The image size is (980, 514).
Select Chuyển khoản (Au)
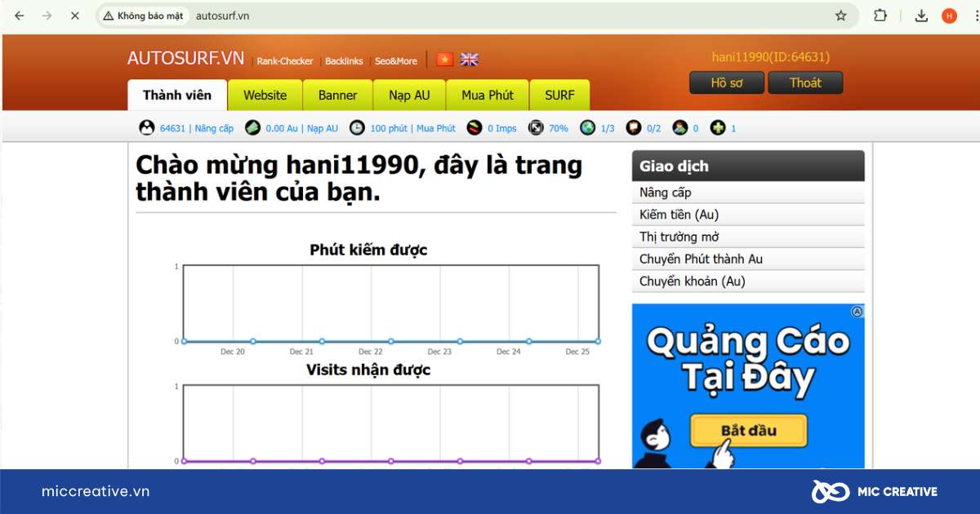click(748, 281)
